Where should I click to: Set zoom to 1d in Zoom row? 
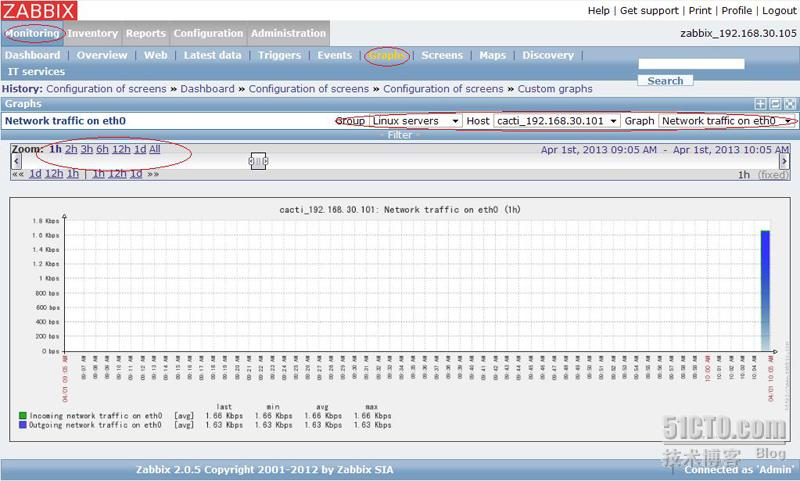point(140,149)
